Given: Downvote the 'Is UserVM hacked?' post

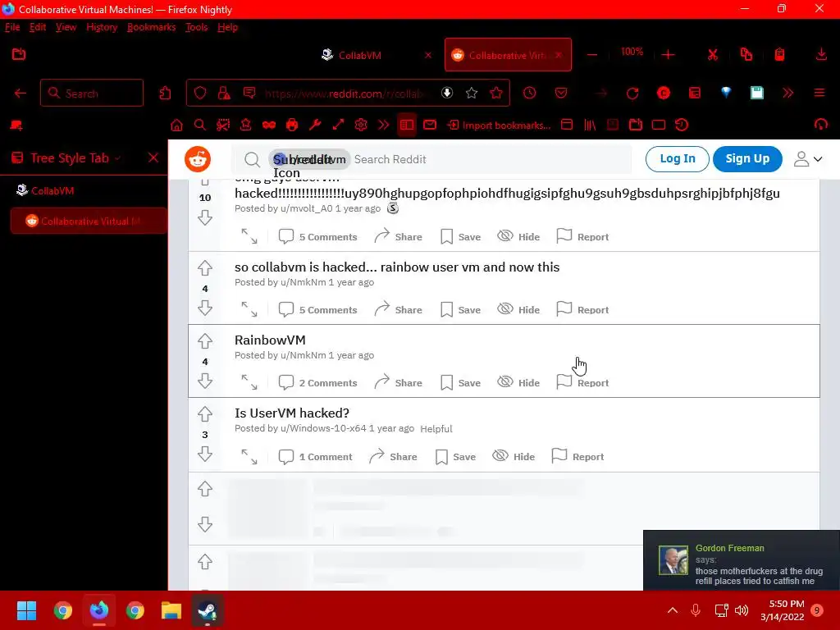Looking at the screenshot, I should coord(204,454).
